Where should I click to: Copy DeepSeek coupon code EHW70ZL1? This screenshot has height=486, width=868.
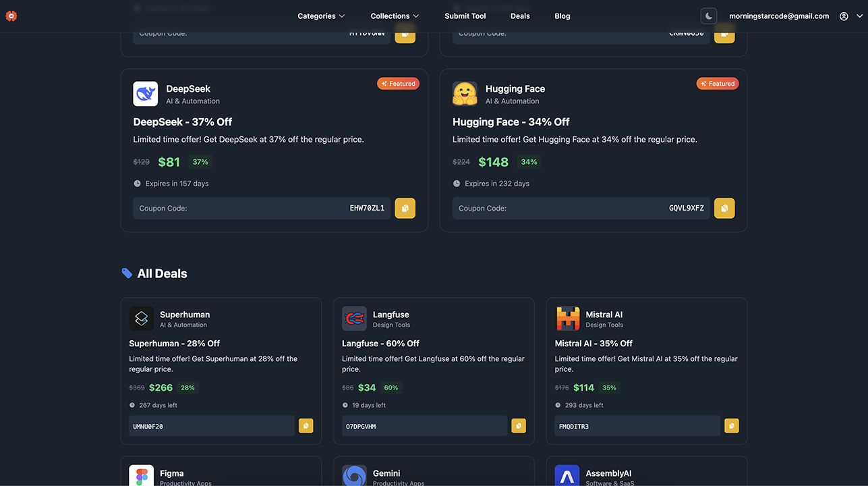[405, 209]
